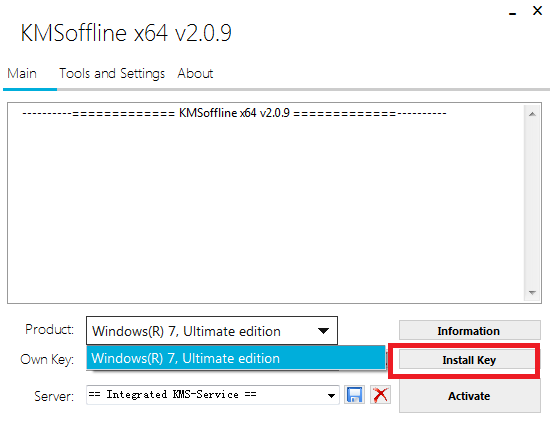
Task: Click the KMSoffline x64 v2.0.9 window title
Action: (126, 33)
